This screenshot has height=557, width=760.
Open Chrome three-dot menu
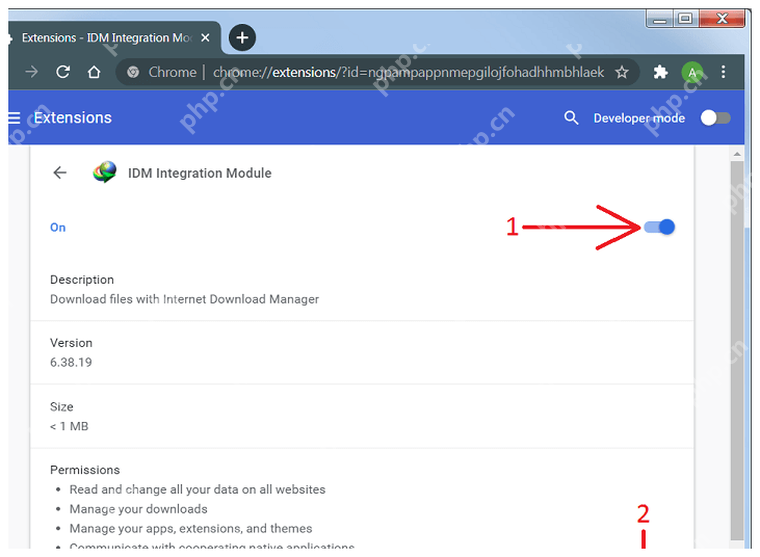click(723, 72)
